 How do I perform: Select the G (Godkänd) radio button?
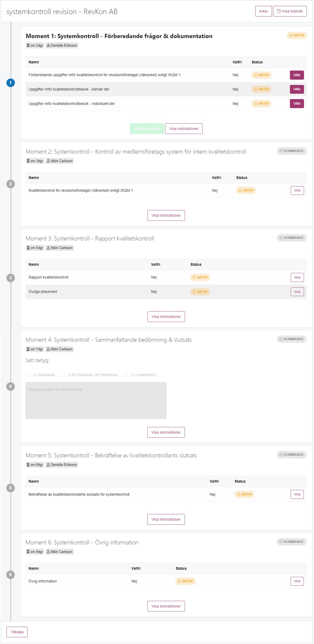pos(28,375)
